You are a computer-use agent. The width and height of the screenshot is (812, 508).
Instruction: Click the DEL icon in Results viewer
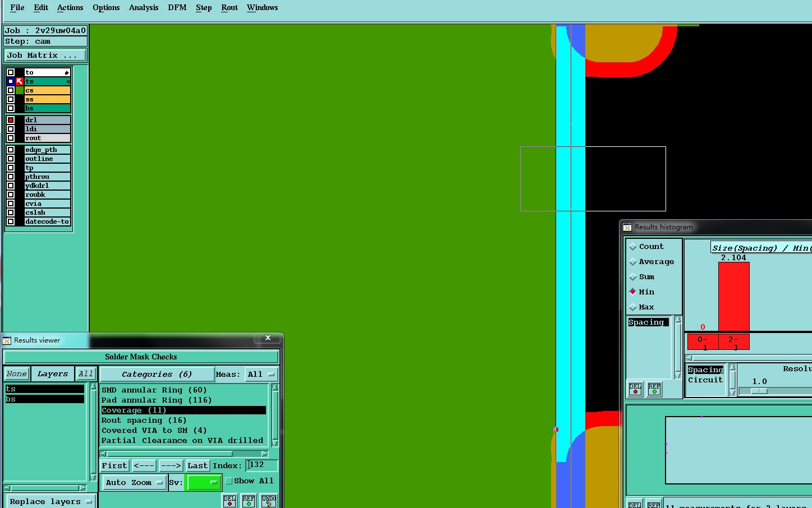click(230, 501)
